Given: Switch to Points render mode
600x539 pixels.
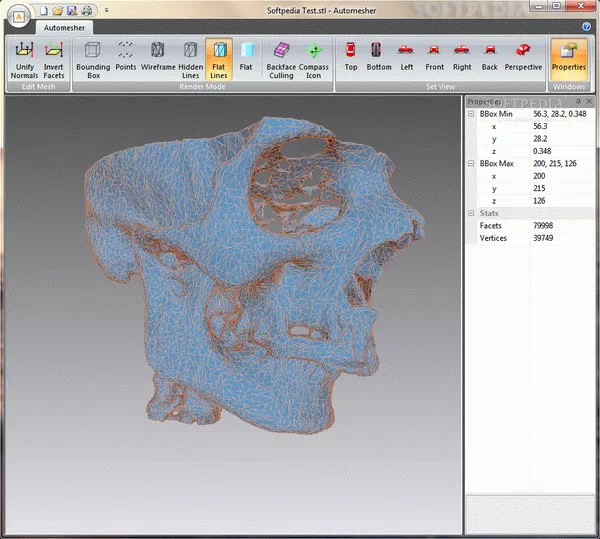Looking at the screenshot, I should coord(126,58).
